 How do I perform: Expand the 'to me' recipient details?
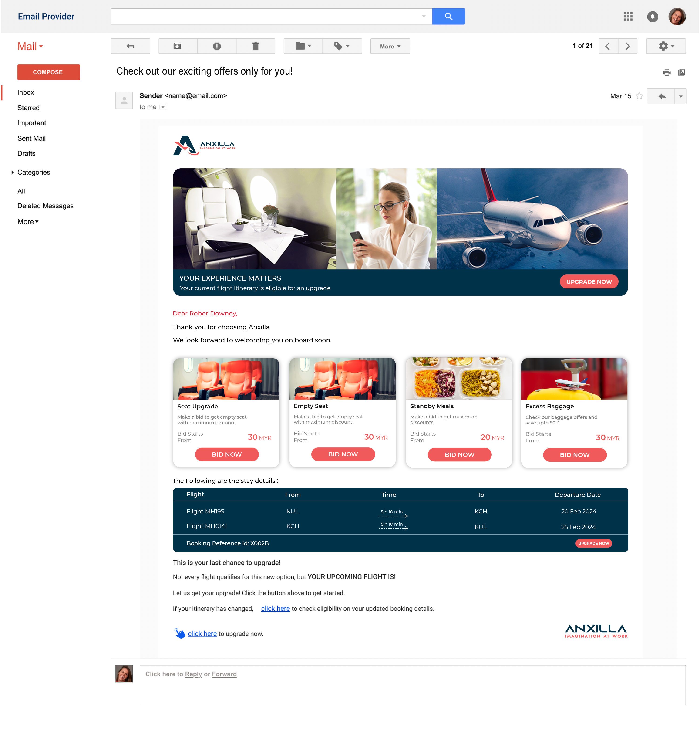[x=163, y=107]
